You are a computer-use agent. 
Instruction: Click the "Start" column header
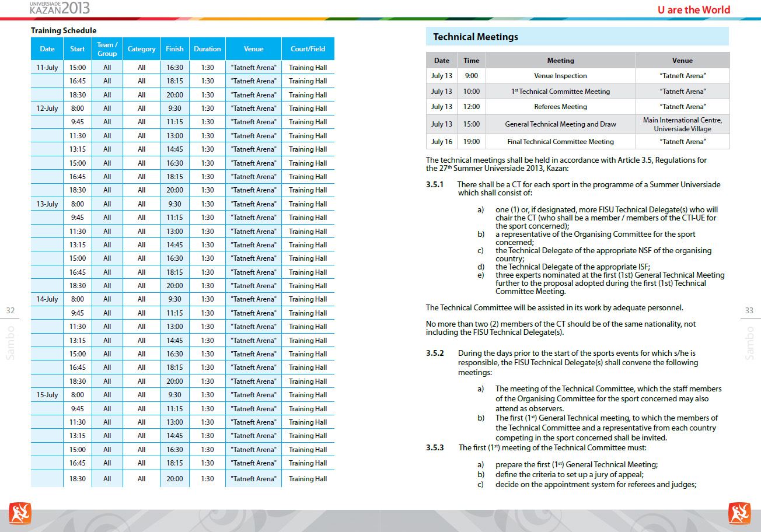pyautogui.click(x=78, y=49)
